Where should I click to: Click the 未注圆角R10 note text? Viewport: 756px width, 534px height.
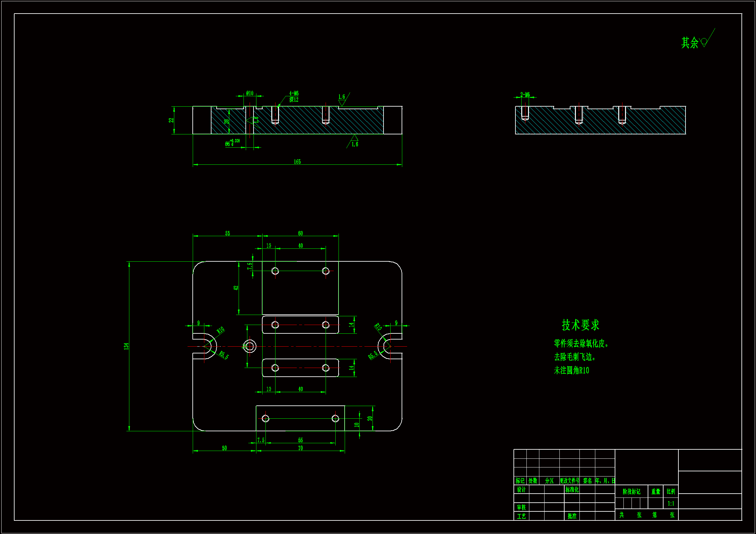(571, 370)
